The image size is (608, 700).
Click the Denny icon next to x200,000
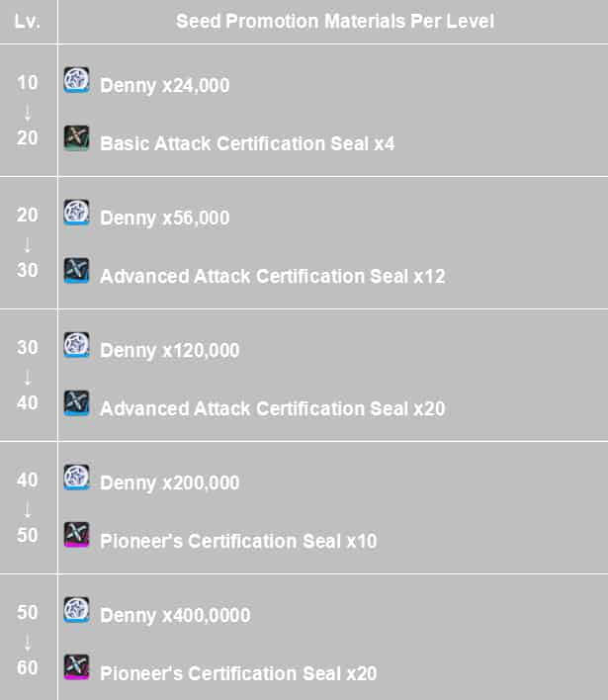[x=77, y=478]
